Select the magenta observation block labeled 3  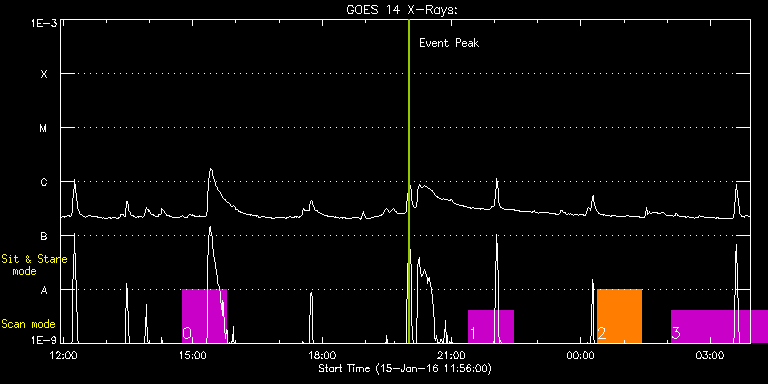click(719, 326)
